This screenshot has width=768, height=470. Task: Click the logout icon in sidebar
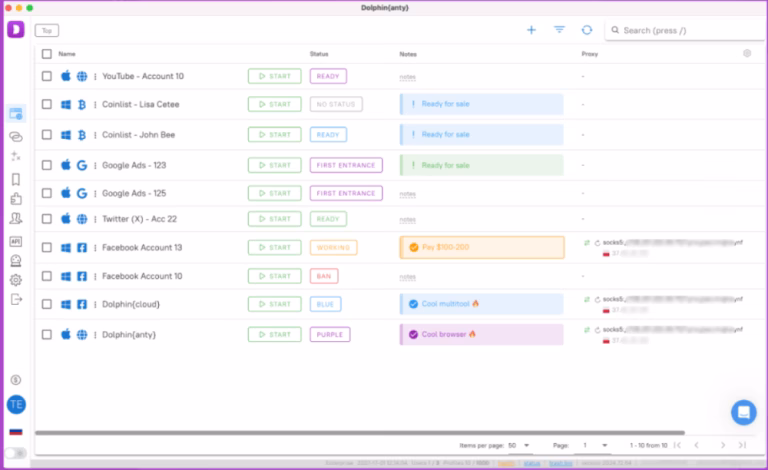[x=15, y=299]
